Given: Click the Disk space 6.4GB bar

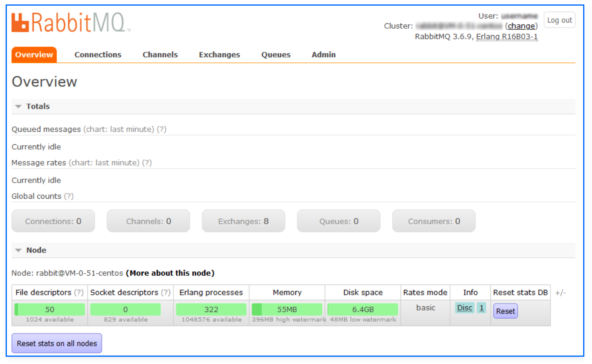Looking at the screenshot, I should (x=363, y=310).
